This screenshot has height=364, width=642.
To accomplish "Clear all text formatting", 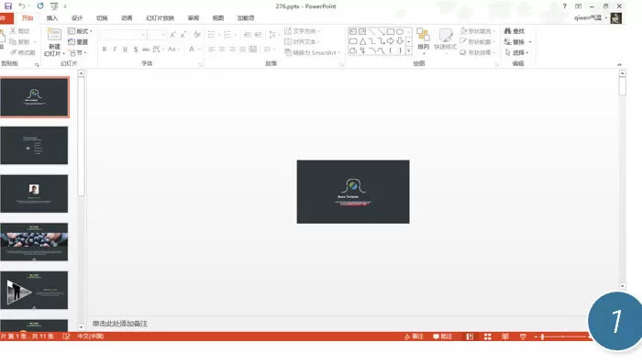I will pyautogui.click(x=197, y=35).
